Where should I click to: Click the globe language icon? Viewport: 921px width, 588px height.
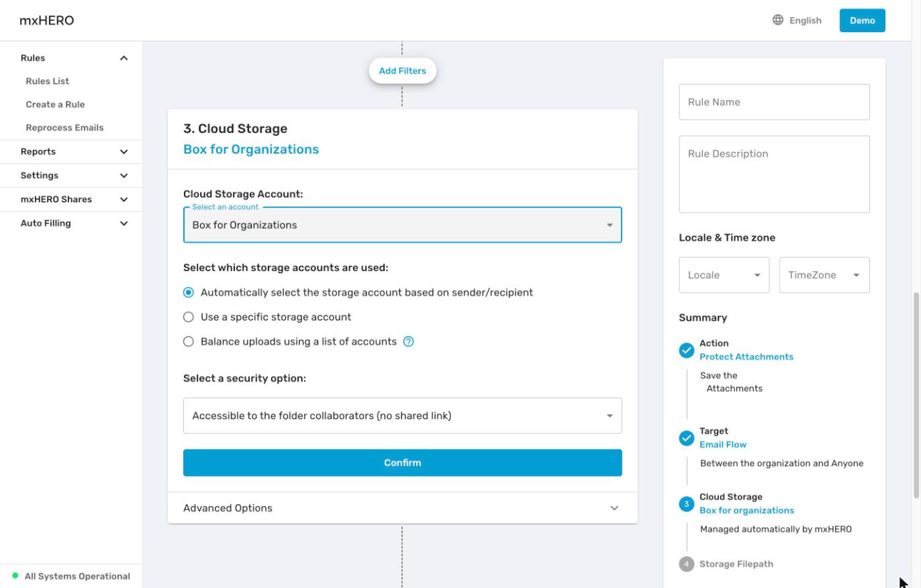click(x=777, y=20)
